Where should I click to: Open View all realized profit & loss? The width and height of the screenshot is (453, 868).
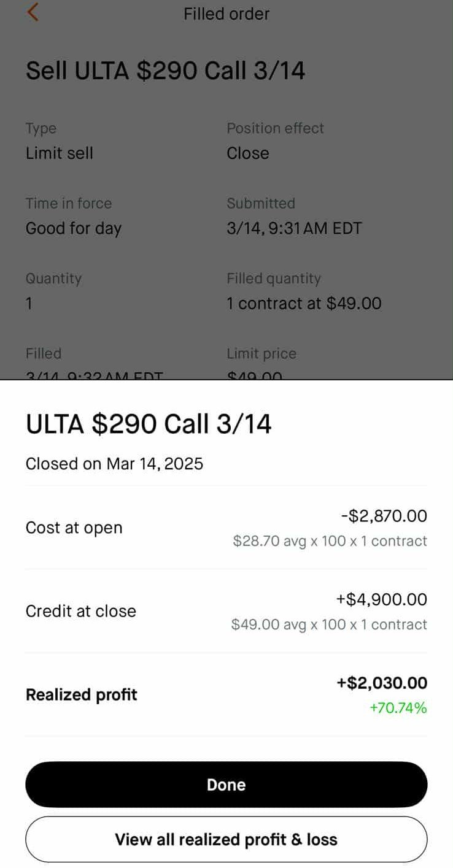point(226,839)
